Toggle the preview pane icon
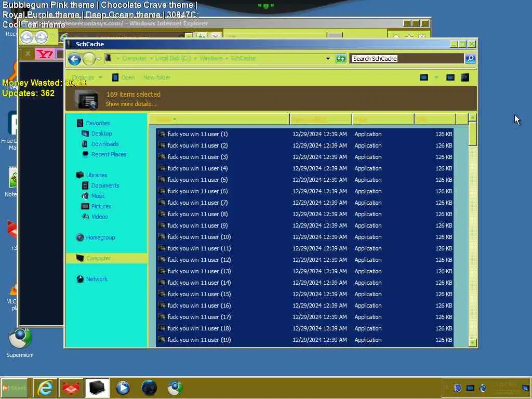 click(450, 77)
